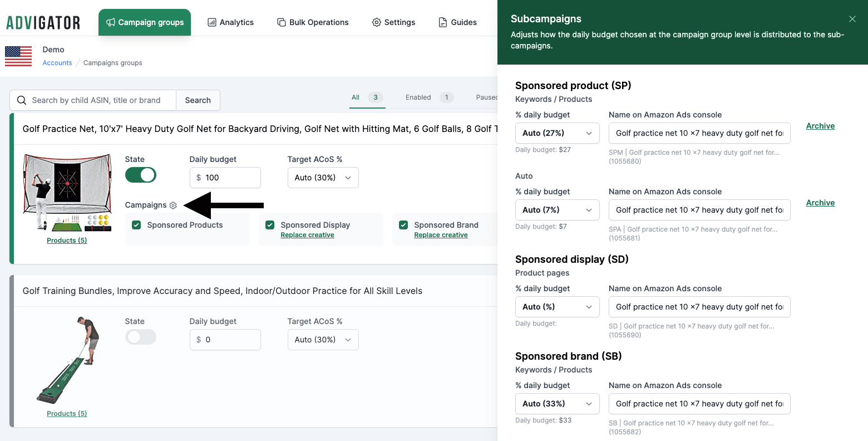The image size is (868, 441).
Task: Open the Settings tab
Action: point(393,22)
